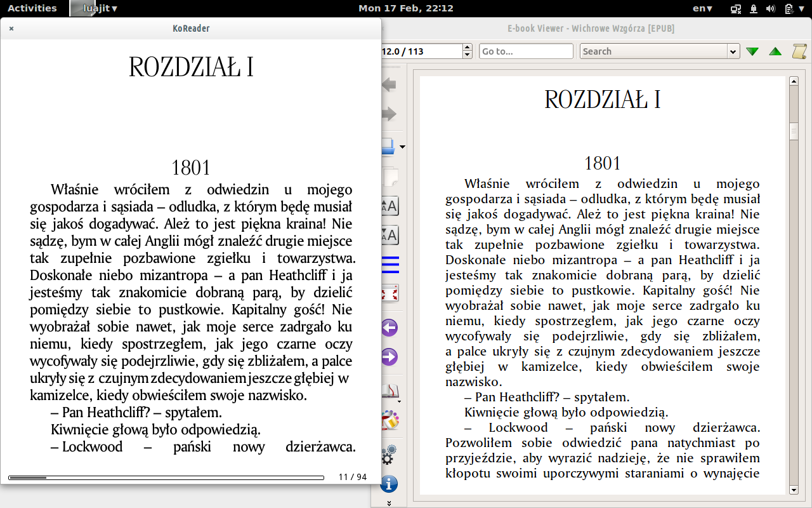Viewport: 812px width, 508px height.
Task: Click the network icon in the top bar
Action: 737,9
